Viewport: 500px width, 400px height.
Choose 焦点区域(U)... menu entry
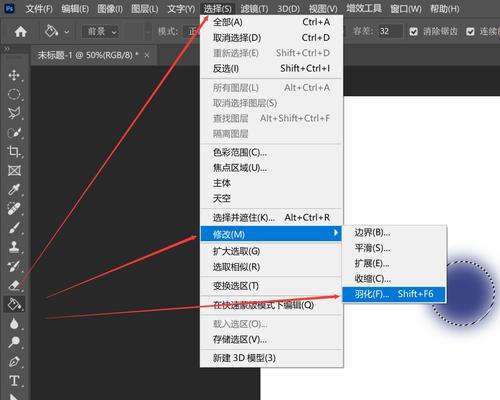click(x=272, y=168)
